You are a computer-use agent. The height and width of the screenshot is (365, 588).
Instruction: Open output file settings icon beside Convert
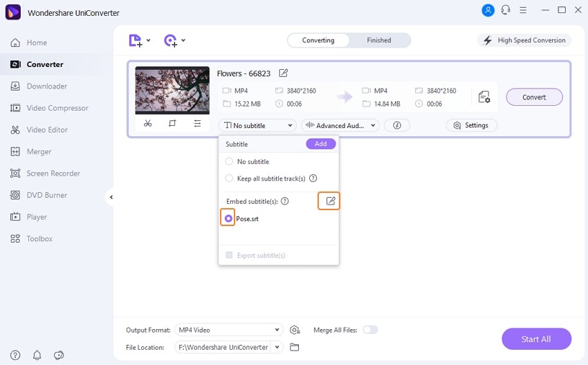[484, 97]
